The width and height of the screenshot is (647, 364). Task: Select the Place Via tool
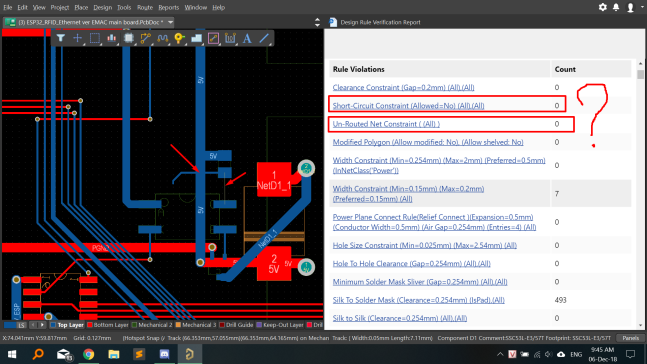[x=179, y=38]
